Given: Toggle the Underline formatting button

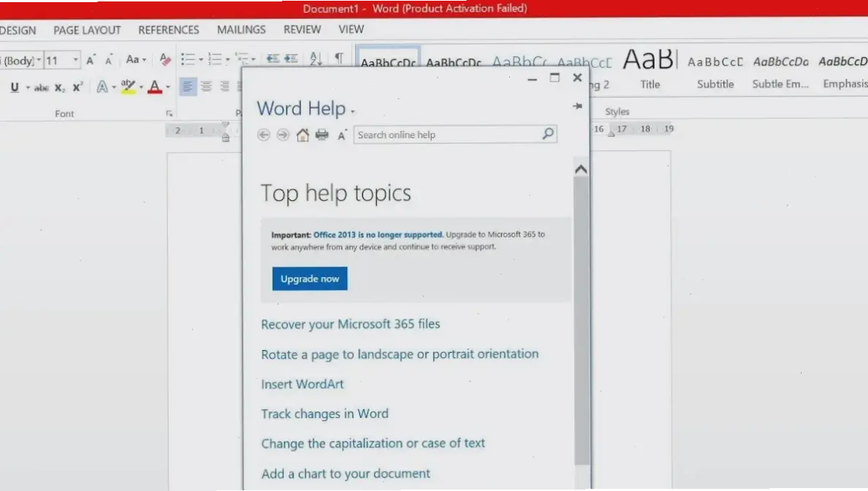Looking at the screenshot, I should click(x=15, y=87).
